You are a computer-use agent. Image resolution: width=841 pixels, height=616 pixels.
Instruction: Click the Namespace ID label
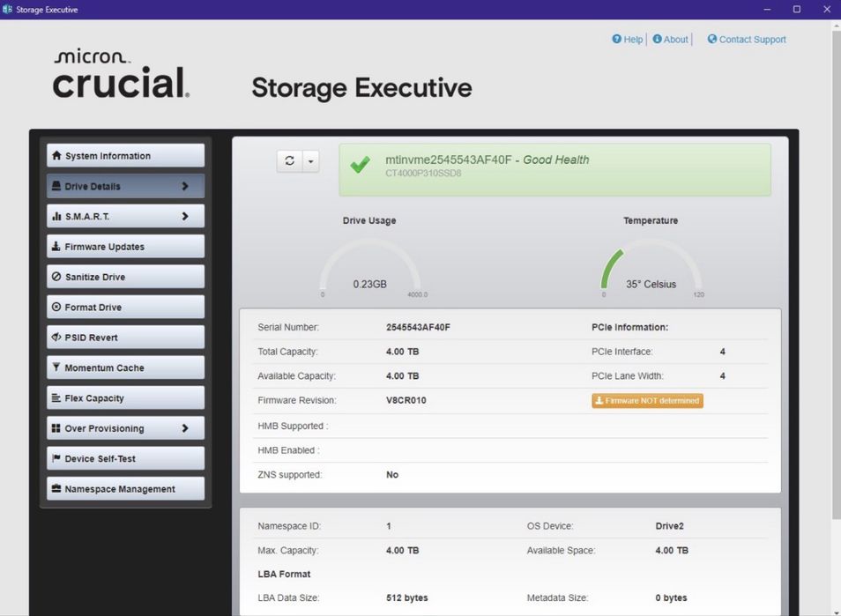[289, 526]
